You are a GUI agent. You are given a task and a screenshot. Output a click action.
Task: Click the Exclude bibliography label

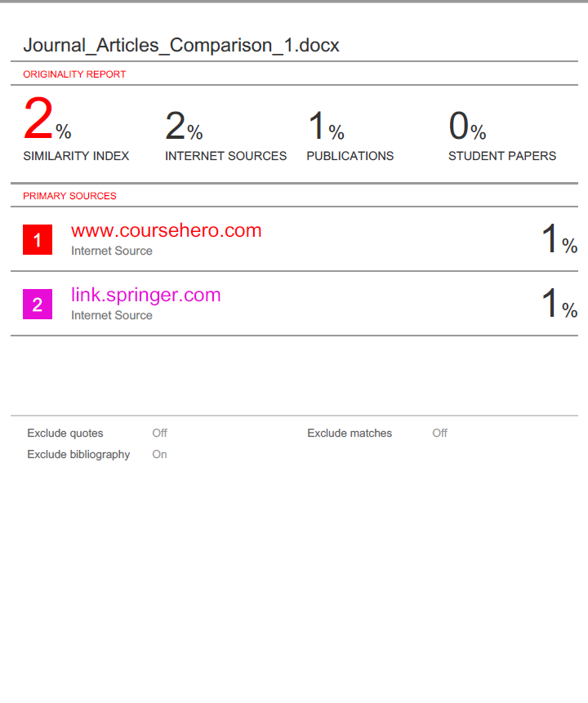coord(78,455)
